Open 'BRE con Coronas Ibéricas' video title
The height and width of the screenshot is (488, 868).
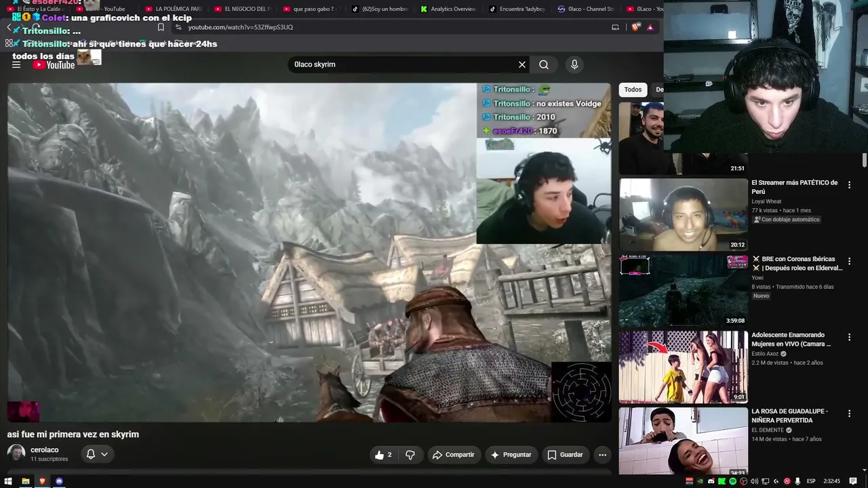[x=797, y=264]
